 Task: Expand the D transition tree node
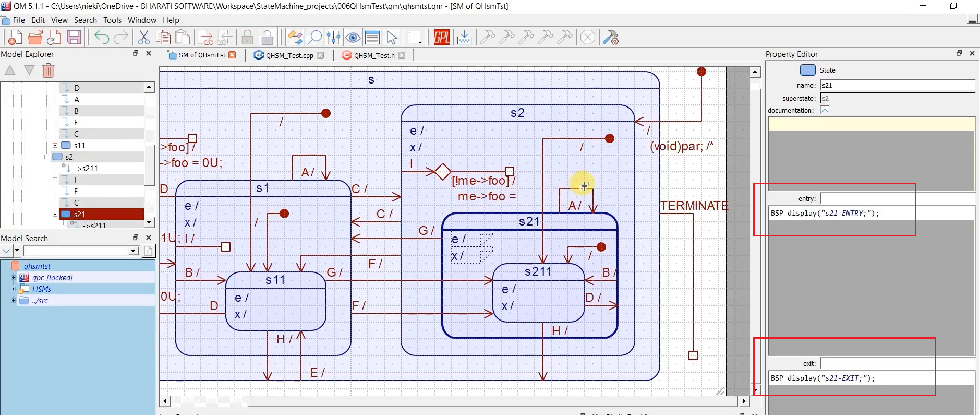point(55,88)
